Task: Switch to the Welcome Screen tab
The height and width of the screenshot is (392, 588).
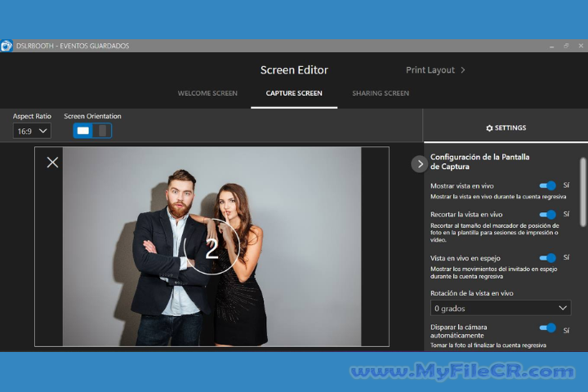Action: coord(207,93)
